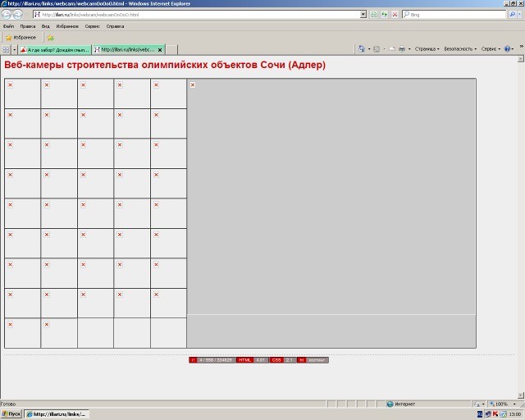Click the Back navigation arrow button
This screenshot has width=525, height=420.
[x=7, y=15]
